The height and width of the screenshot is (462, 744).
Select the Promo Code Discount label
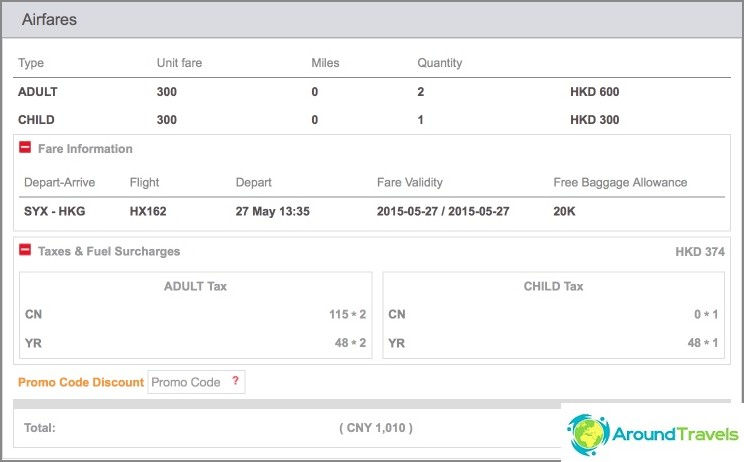[x=81, y=382]
